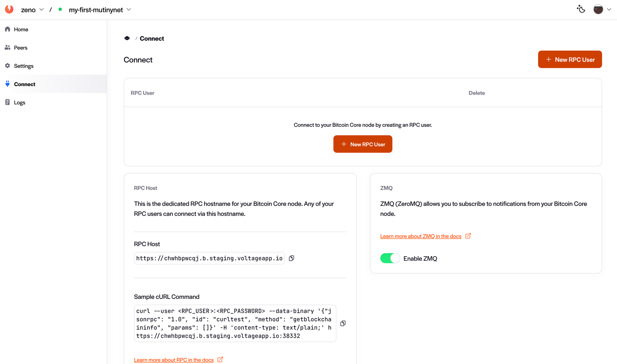
Task: Toggle dark mode moon icon
Action: (581, 9)
